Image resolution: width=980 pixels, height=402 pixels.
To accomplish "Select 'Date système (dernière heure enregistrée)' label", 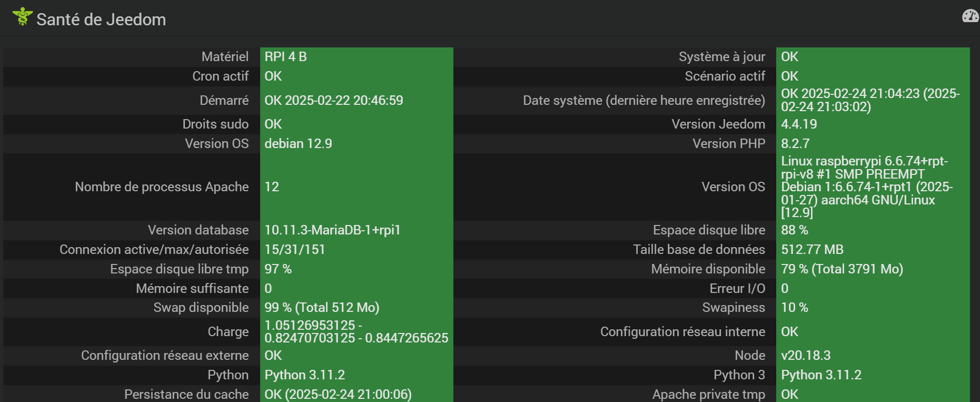I will coord(644,100).
